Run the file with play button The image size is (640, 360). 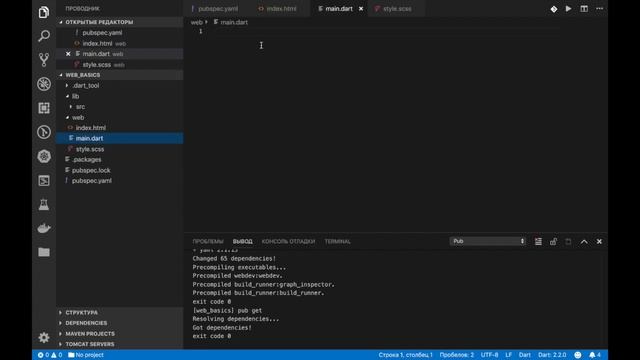[x=569, y=9]
